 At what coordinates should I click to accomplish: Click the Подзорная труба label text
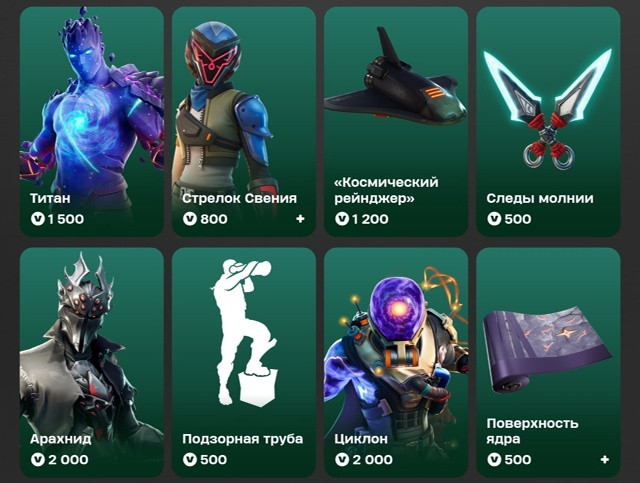(242, 439)
